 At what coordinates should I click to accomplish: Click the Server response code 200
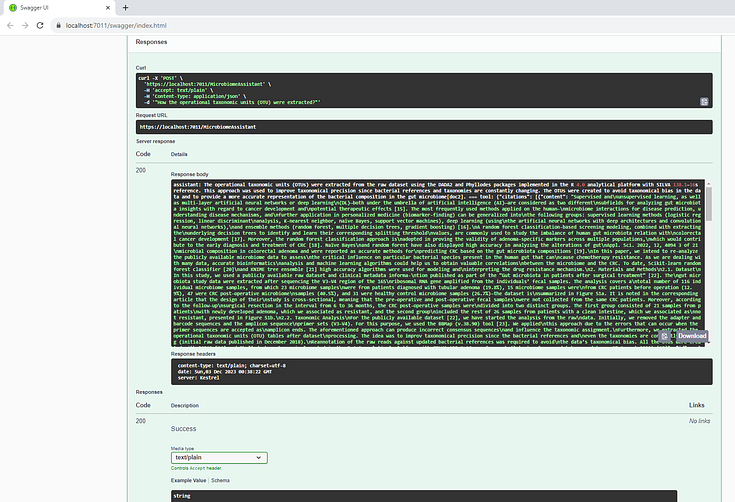141,170
